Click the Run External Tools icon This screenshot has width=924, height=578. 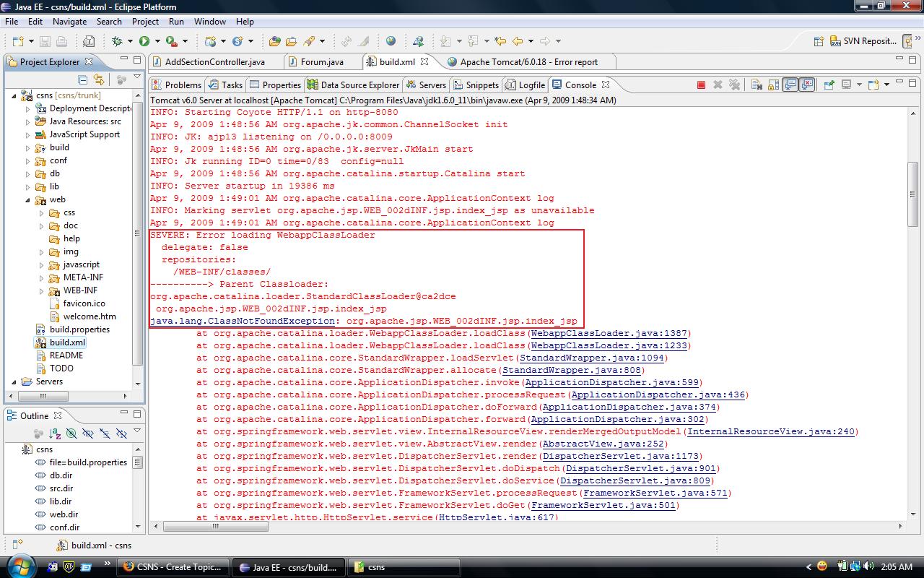pyautogui.click(x=172, y=41)
